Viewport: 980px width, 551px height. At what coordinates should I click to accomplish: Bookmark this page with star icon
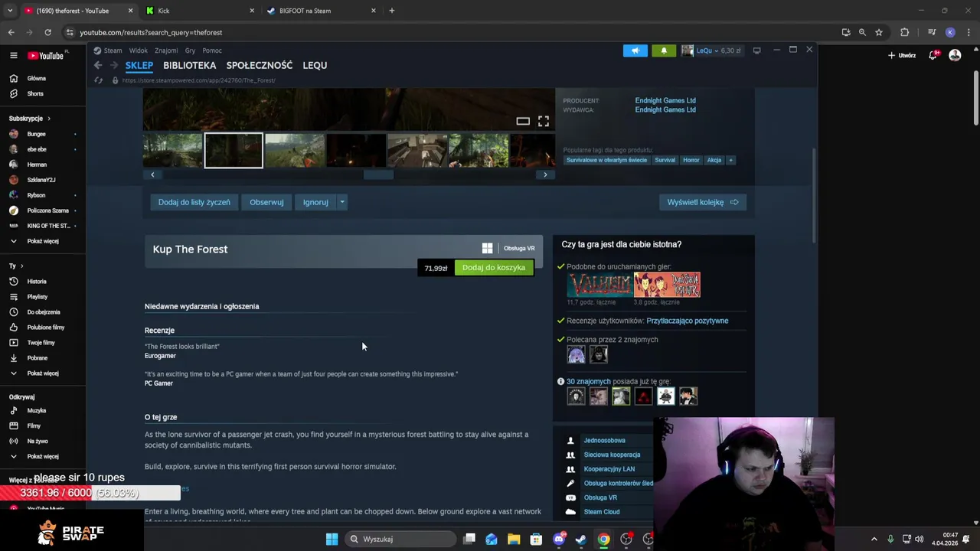pyautogui.click(x=879, y=32)
